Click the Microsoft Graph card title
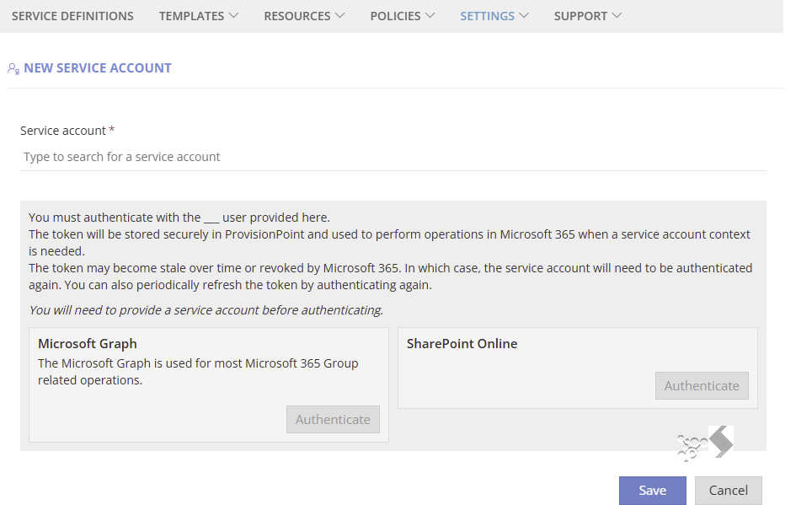This screenshot has width=812, height=505. [88, 344]
